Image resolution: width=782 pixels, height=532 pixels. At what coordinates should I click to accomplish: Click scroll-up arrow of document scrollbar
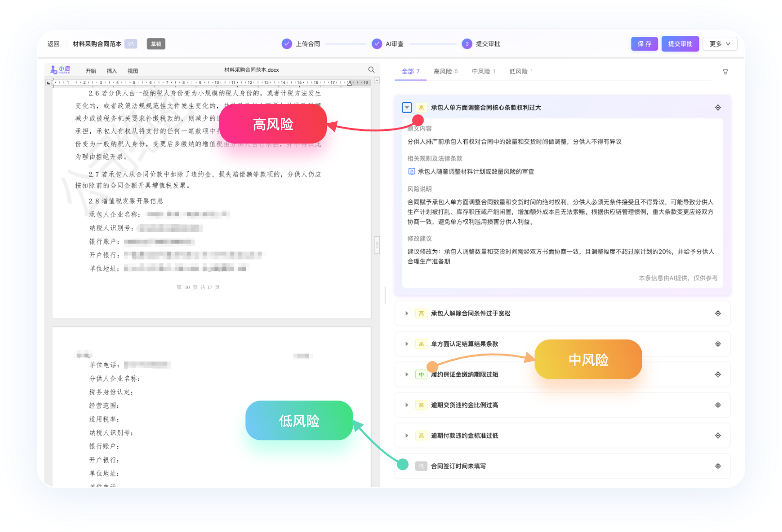tap(377, 81)
